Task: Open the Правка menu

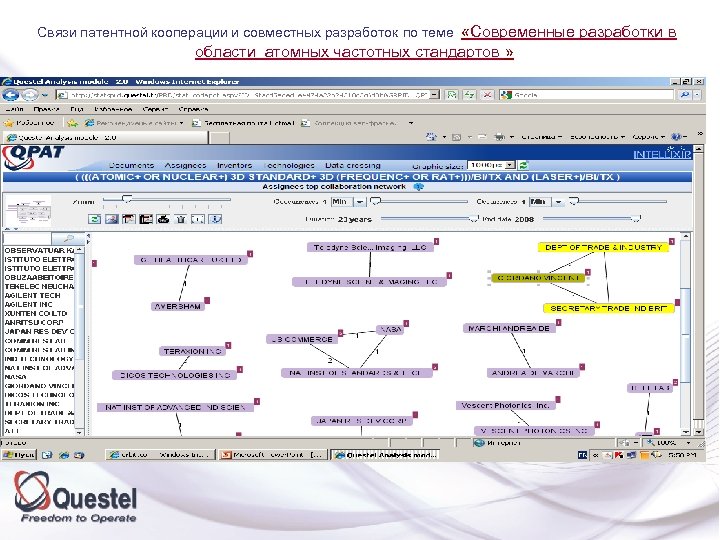Action: tap(46, 109)
